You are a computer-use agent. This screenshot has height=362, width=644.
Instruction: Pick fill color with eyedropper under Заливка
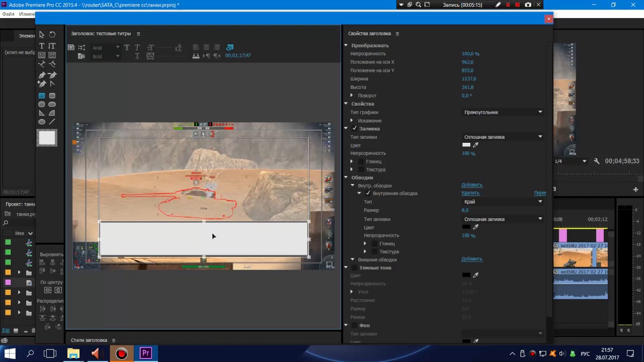click(475, 145)
